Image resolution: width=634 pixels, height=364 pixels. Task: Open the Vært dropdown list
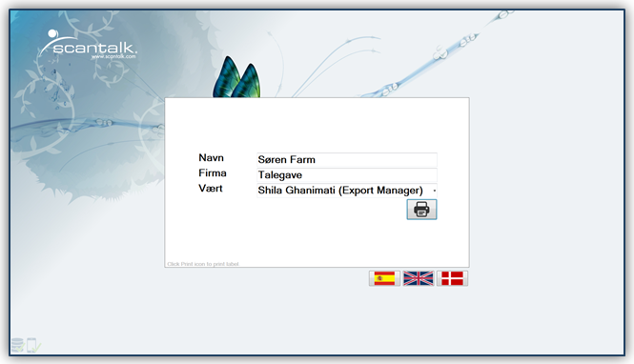(x=434, y=191)
